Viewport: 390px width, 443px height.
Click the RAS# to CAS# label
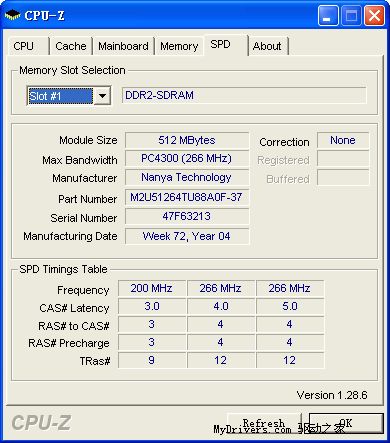(x=74, y=326)
